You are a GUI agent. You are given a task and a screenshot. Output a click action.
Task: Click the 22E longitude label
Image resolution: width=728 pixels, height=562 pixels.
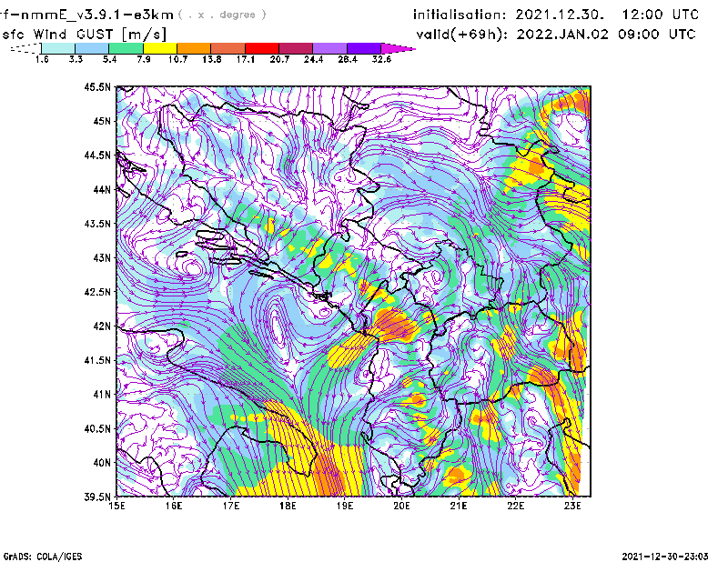[x=516, y=506]
